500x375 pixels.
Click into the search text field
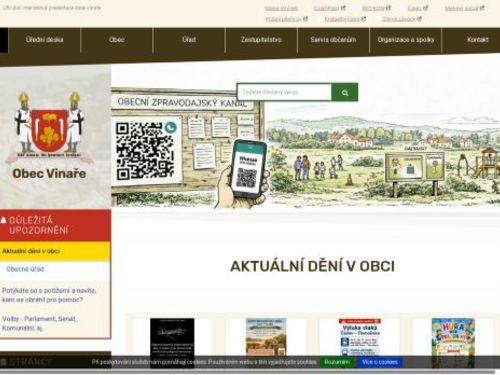click(284, 92)
